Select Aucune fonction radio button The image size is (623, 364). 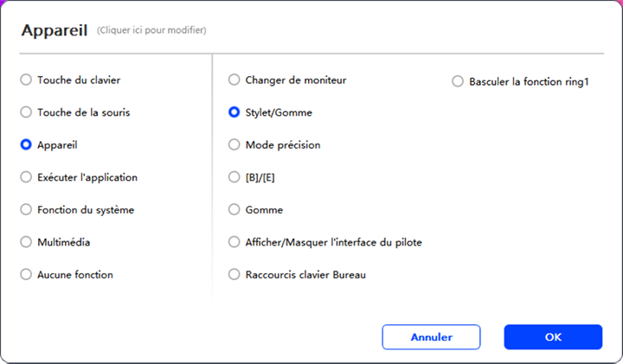(26, 275)
